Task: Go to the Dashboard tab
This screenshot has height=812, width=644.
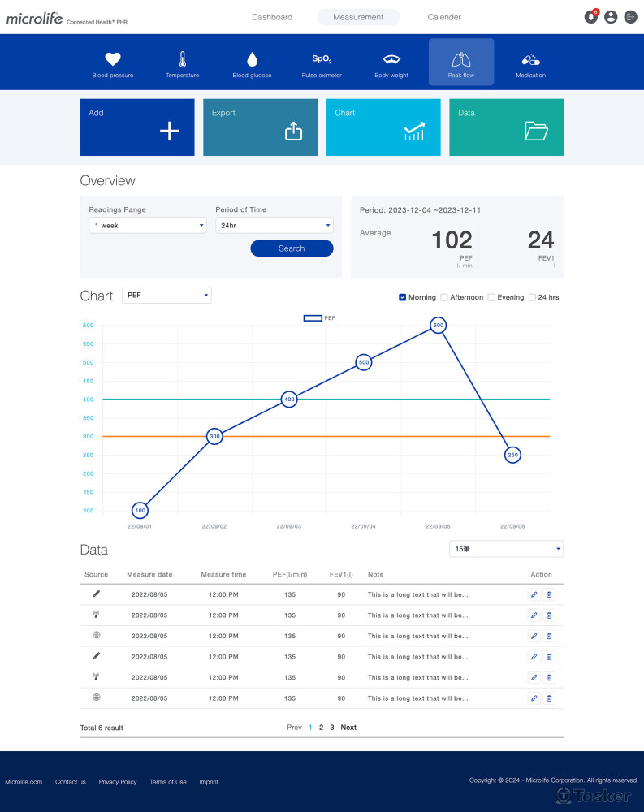Action: tap(272, 17)
